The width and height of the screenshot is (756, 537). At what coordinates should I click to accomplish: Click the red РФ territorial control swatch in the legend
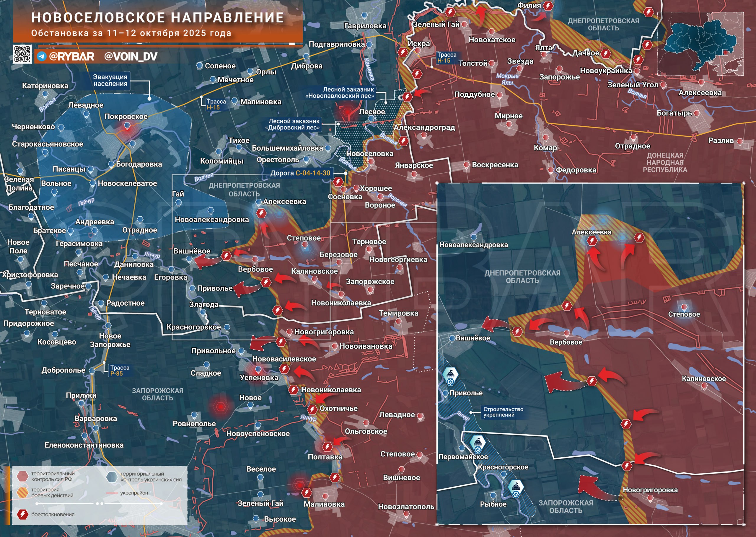22,476
